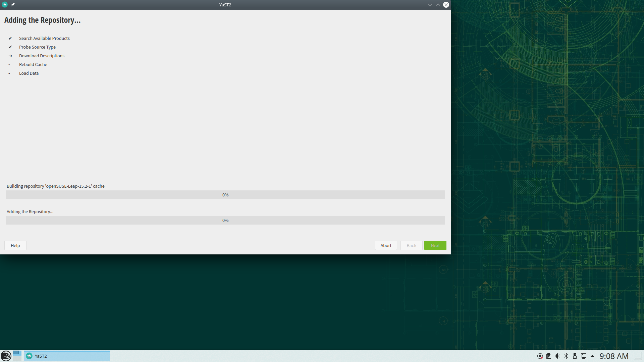Viewport: 644px width, 362px height.
Task: Click the virtual desktop pager
Action: 17,356
